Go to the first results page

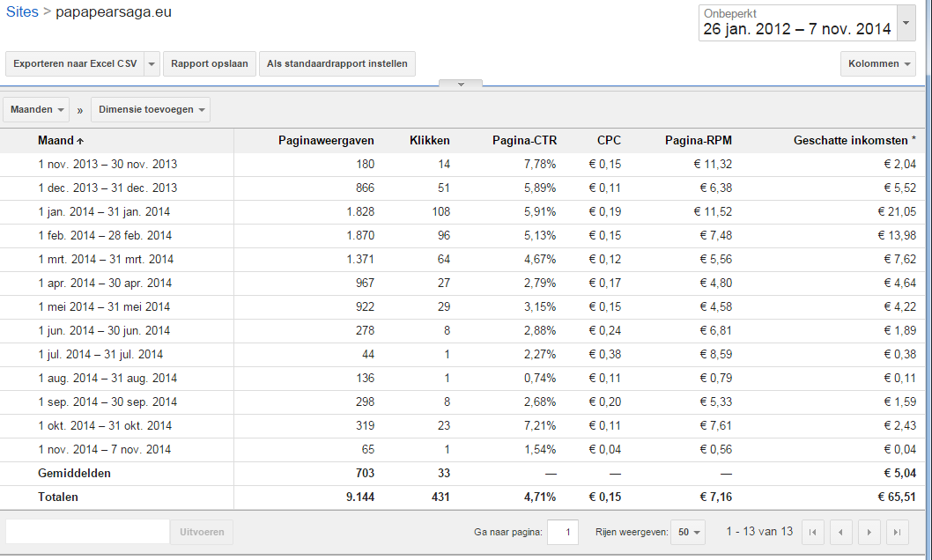pyautogui.click(x=812, y=532)
